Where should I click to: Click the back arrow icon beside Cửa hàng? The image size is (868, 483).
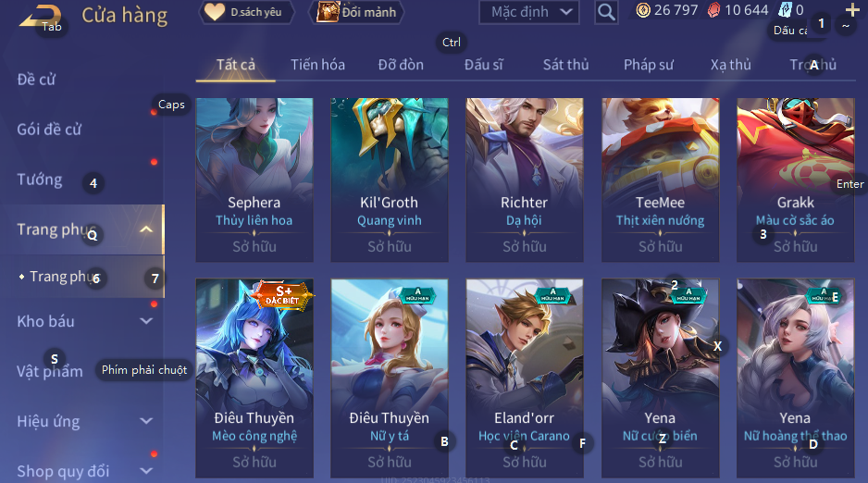pyautogui.click(x=40, y=16)
